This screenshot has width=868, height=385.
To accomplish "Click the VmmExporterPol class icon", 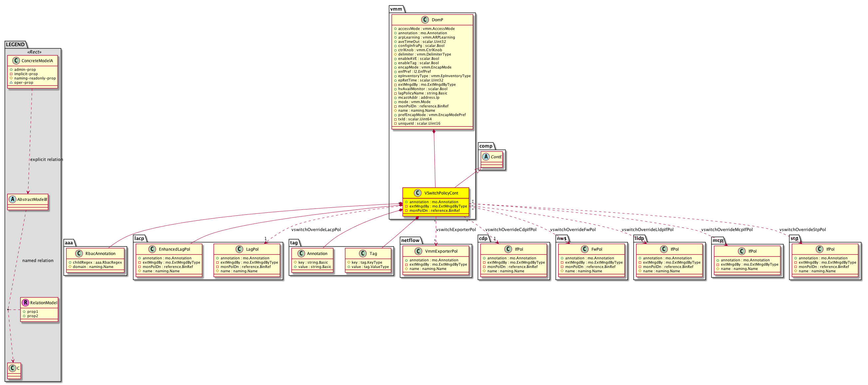I will [419, 251].
